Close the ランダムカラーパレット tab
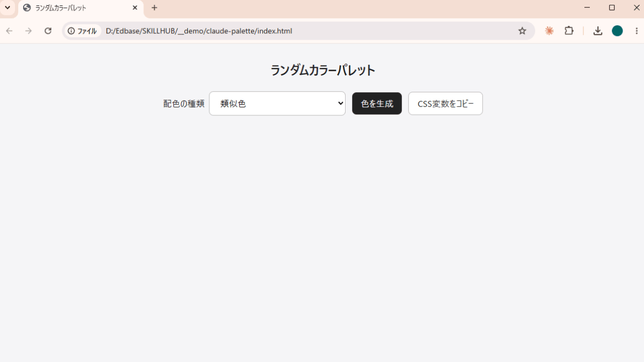644x362 pixels. (x=135, y=8)
